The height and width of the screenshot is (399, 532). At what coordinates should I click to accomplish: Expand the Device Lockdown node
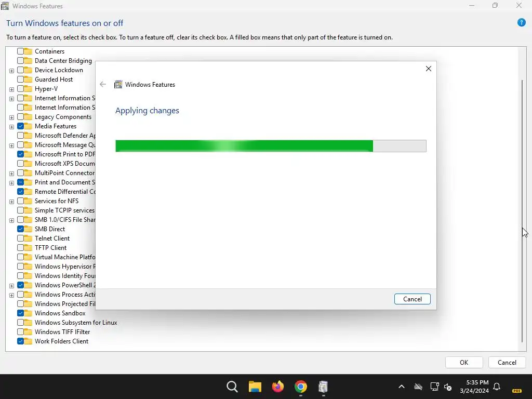11,71
